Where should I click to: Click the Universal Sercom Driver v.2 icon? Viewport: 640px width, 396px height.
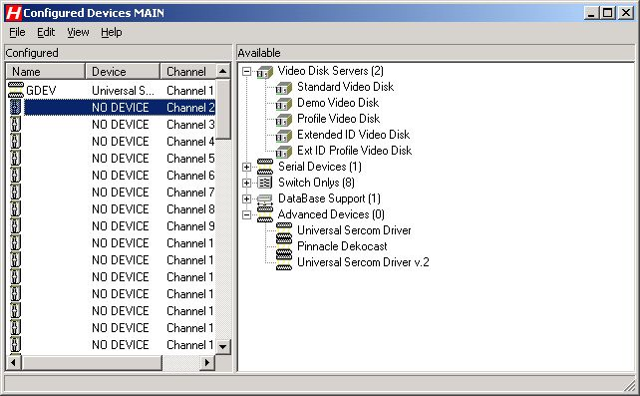tap(284, 262)
